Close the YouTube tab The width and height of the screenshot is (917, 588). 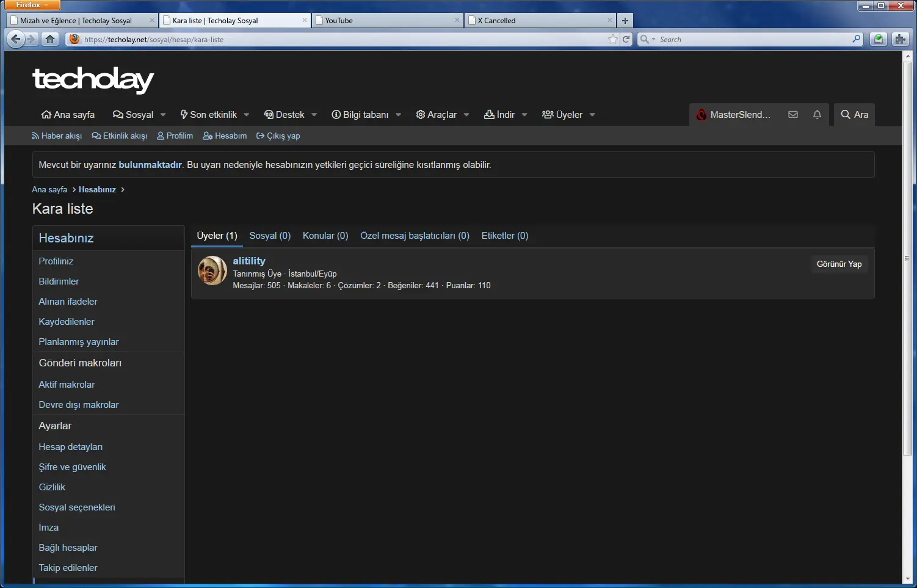[457, 20]
